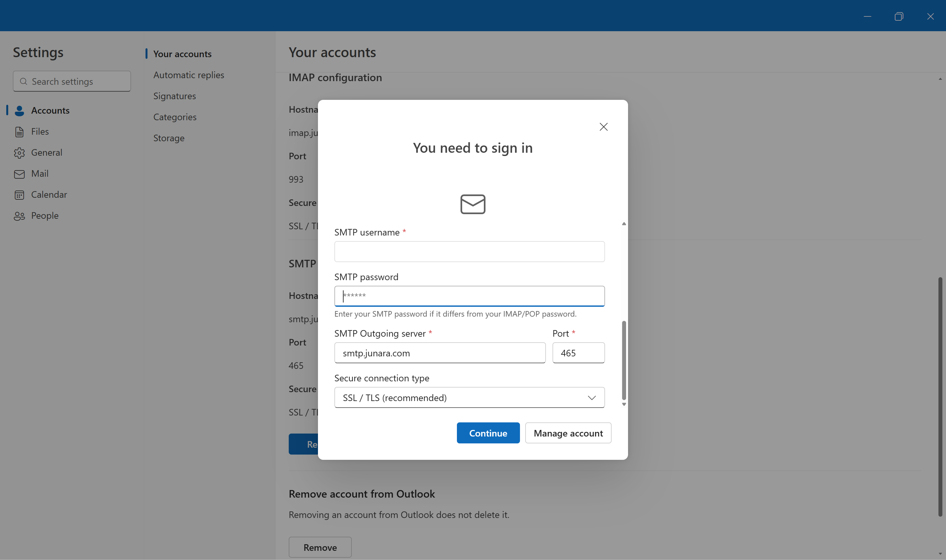
Task: Open Automatic replies settings
Action: click(189, 75)
